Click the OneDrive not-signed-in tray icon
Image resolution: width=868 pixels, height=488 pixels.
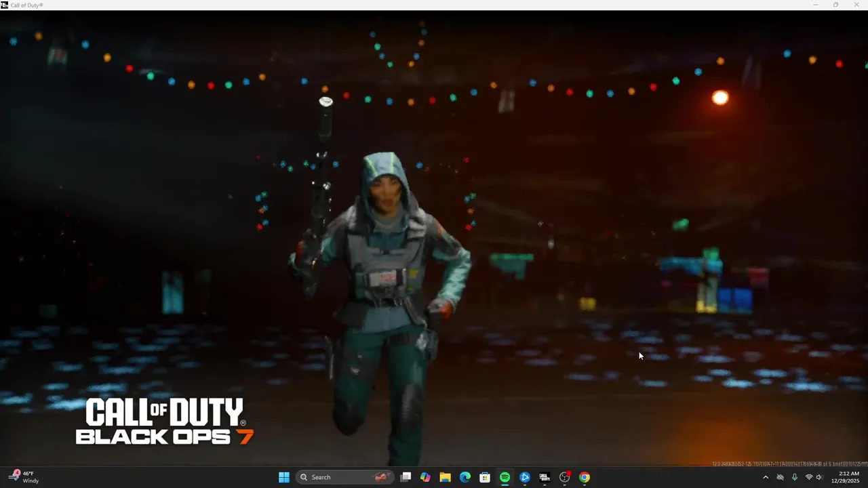(x=780, y=477)
